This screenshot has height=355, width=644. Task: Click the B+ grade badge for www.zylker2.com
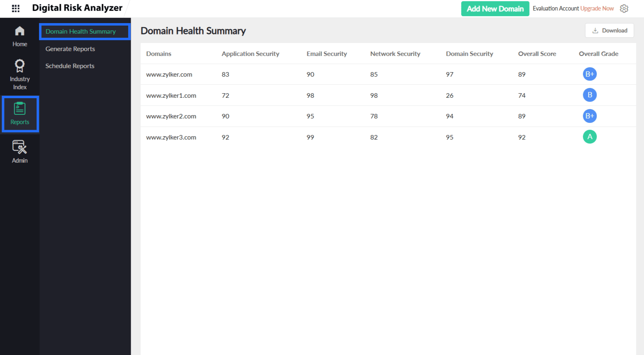[590, 116]
